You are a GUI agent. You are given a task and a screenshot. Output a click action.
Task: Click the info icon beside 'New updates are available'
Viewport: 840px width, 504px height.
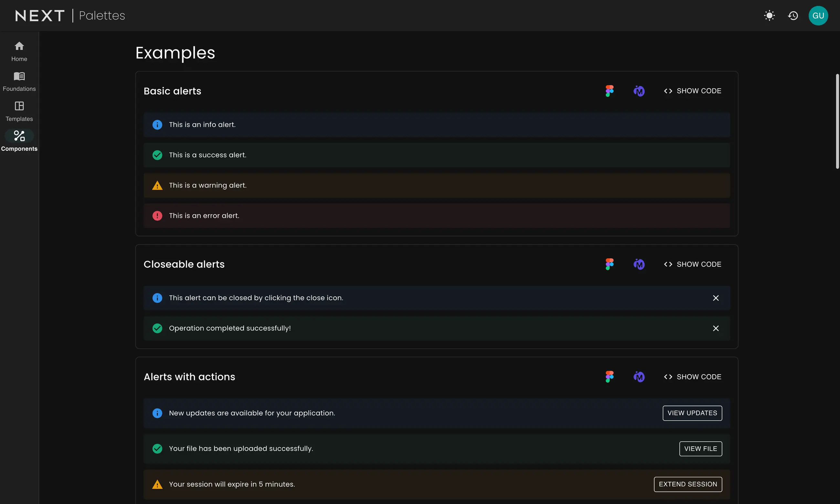[x=157, y=413]
